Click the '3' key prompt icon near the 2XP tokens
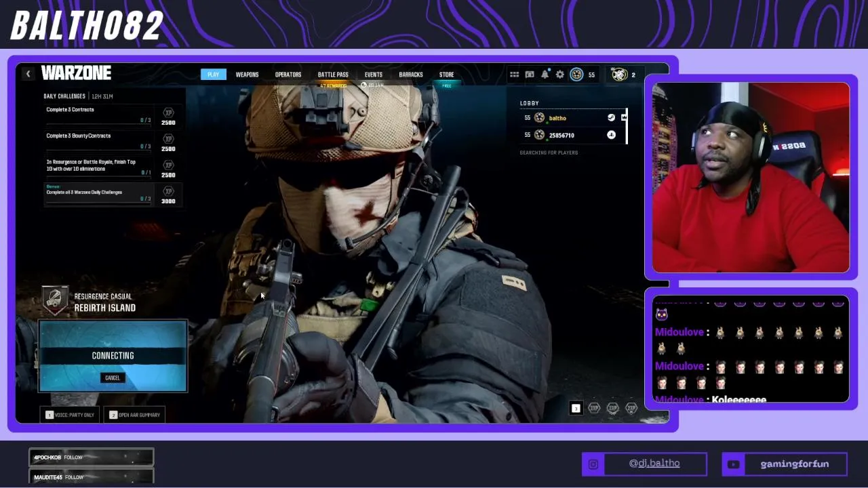The width and height of the screenshot is (868, 488). (576, 408)
